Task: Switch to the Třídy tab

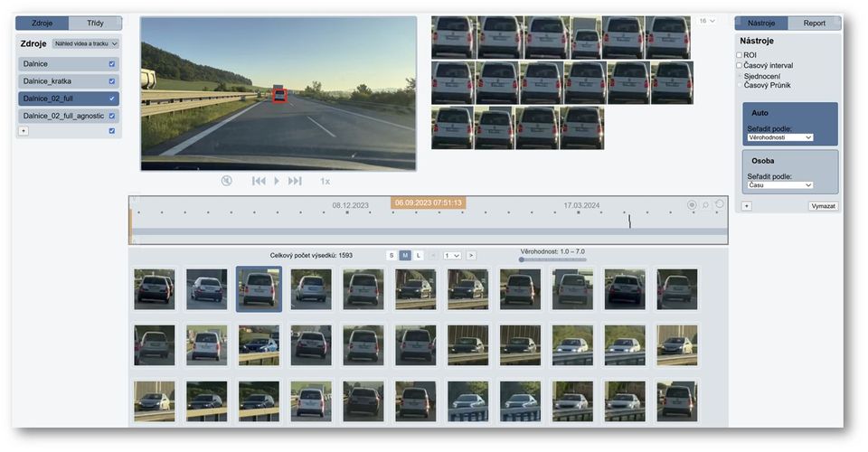Action: (95, 24)
